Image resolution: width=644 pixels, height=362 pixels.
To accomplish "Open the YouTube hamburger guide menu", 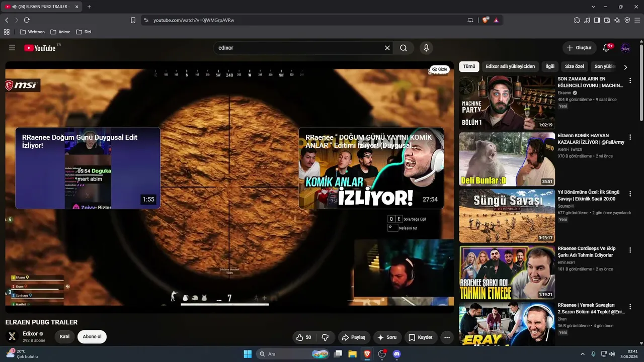I will click(x=12, y=48).
